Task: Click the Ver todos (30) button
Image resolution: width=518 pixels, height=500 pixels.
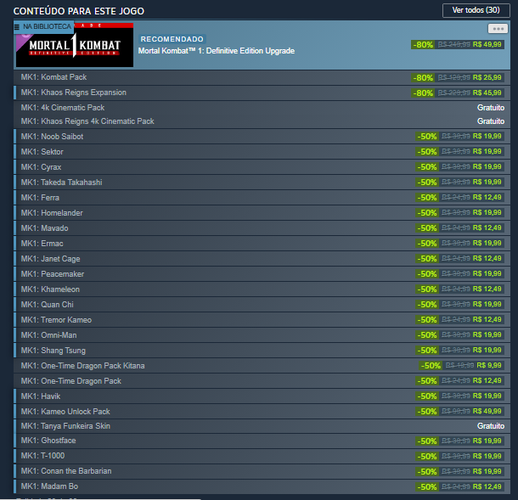Action: 476,10
